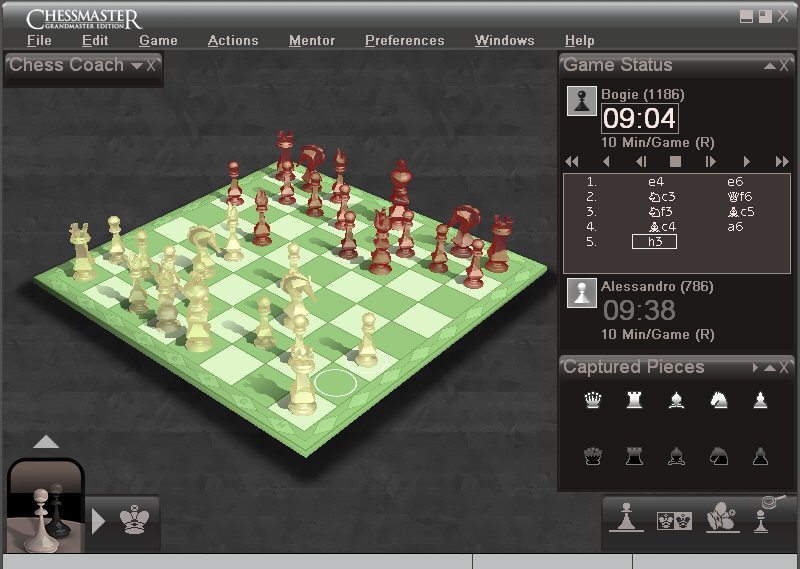This screenshot has height=569, width=800.
Task: Open the Edit menu
Action: click(95, 40)
